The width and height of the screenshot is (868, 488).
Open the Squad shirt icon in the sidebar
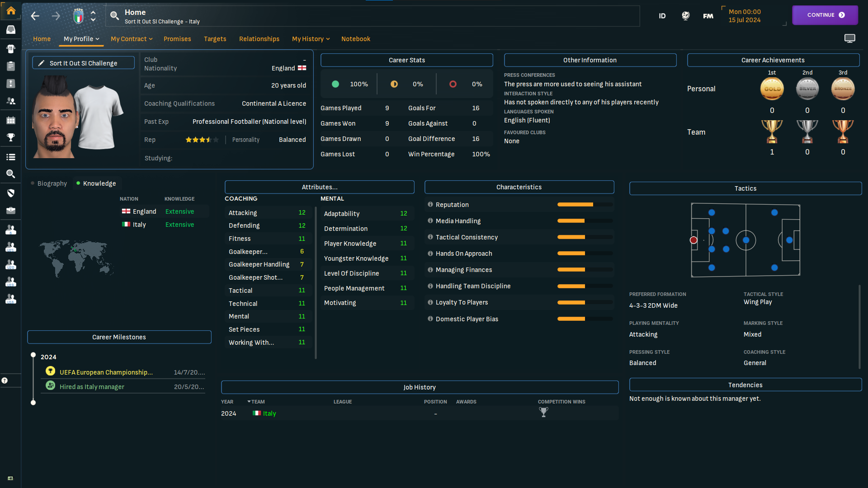[x=11, y=48]
